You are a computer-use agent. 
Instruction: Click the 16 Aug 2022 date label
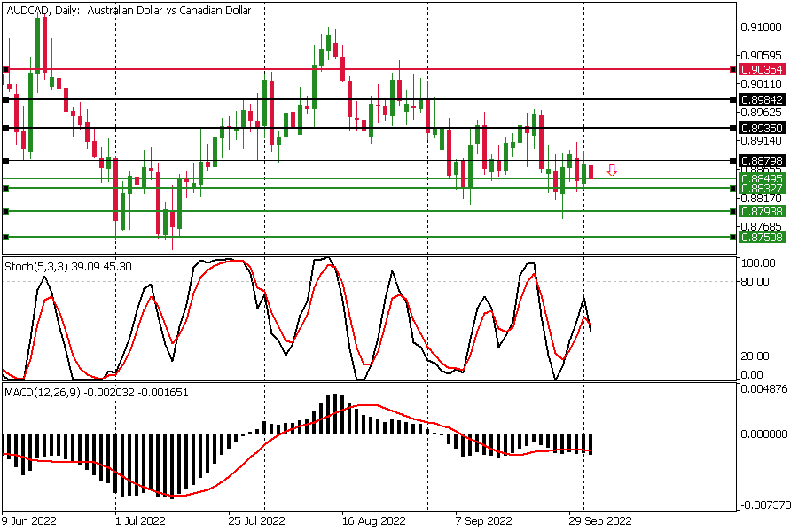pos(374,521)
